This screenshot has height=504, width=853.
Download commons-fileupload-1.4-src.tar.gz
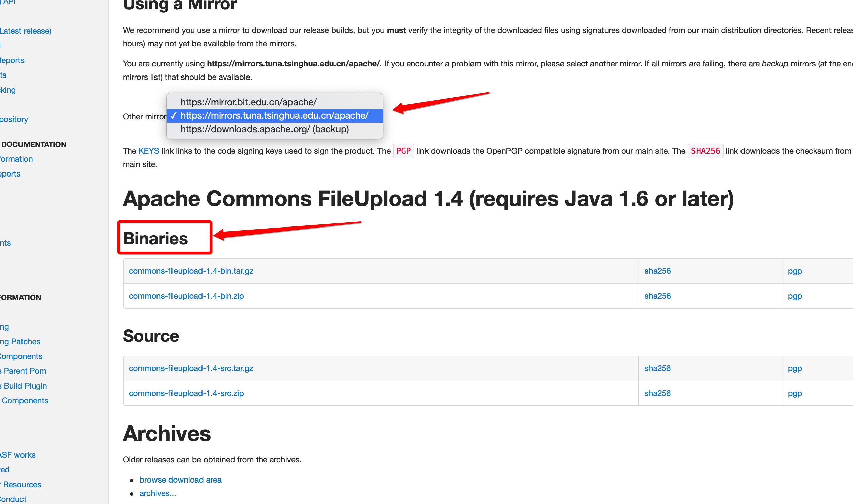coord(191,368)
